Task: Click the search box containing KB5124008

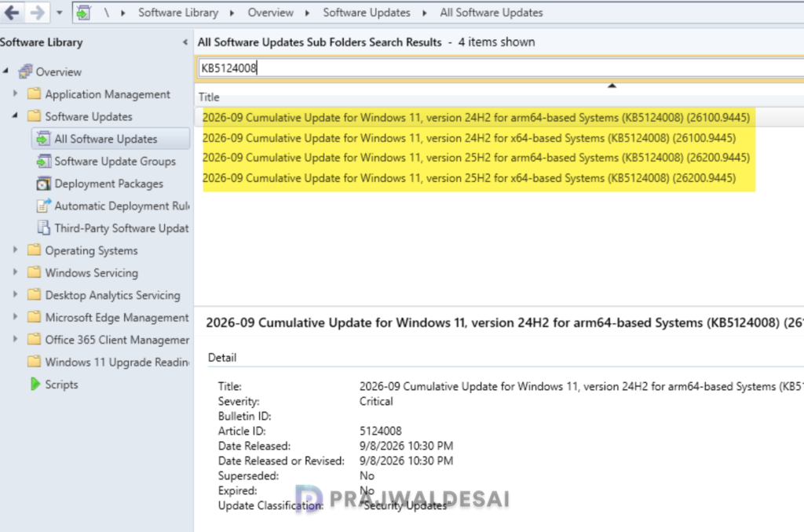Action: [500, 67]
